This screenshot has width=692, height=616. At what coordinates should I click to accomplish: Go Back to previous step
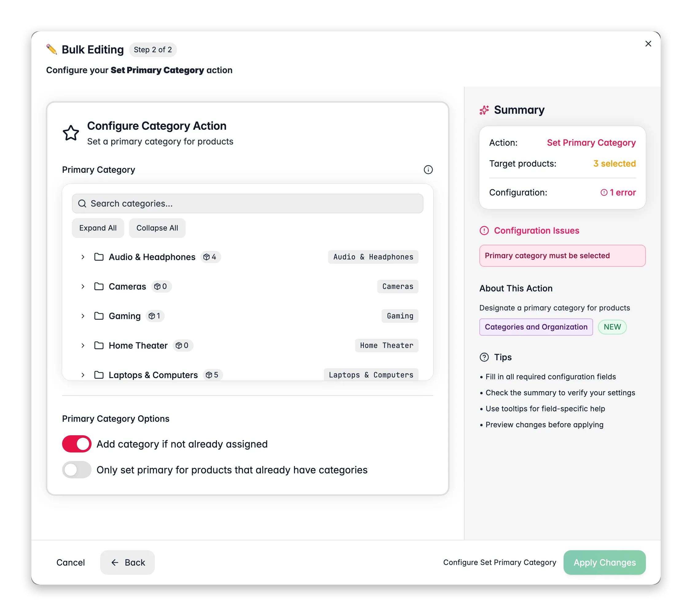[x=128, y=563]
